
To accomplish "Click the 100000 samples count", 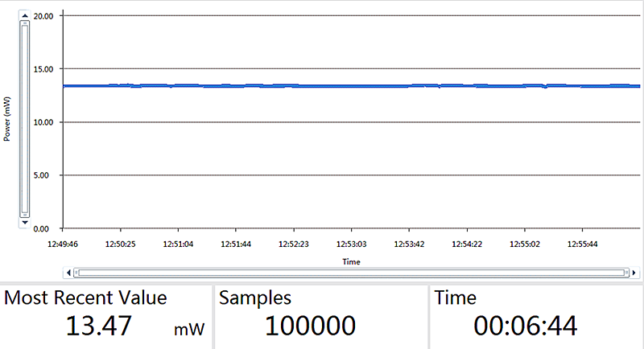I will coord(310,326).
